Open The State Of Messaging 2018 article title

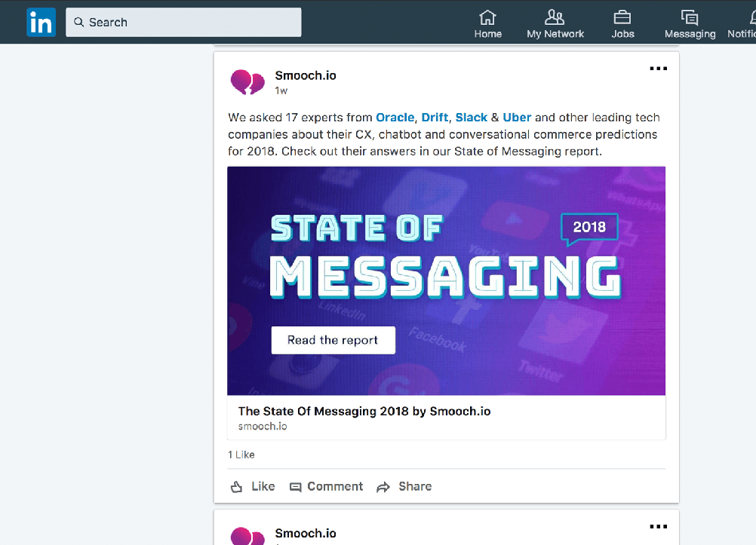tap(364, 412)
